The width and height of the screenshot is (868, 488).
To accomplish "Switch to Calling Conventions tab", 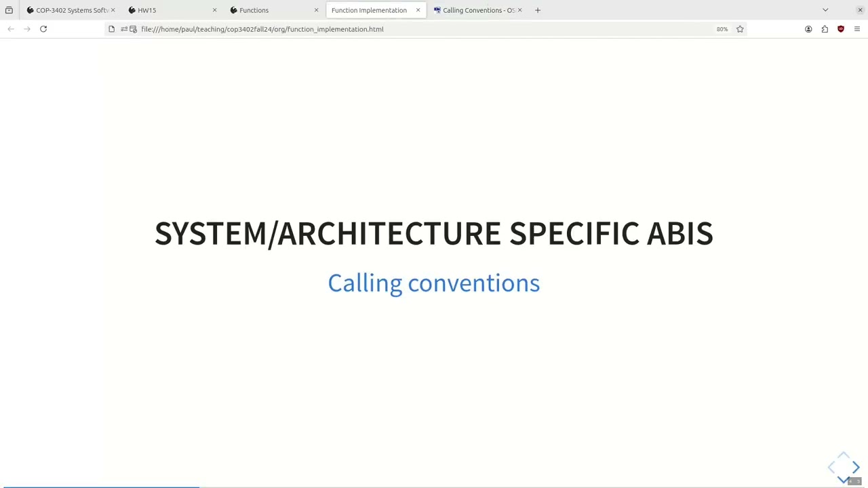I will click(x=477, y=10).
